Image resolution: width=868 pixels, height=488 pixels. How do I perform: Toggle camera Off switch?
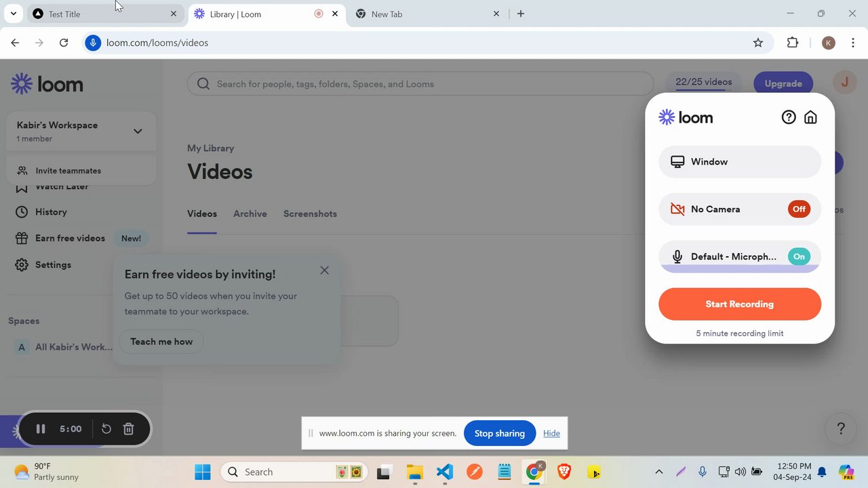pyautogui.click(x=799, y=209)
